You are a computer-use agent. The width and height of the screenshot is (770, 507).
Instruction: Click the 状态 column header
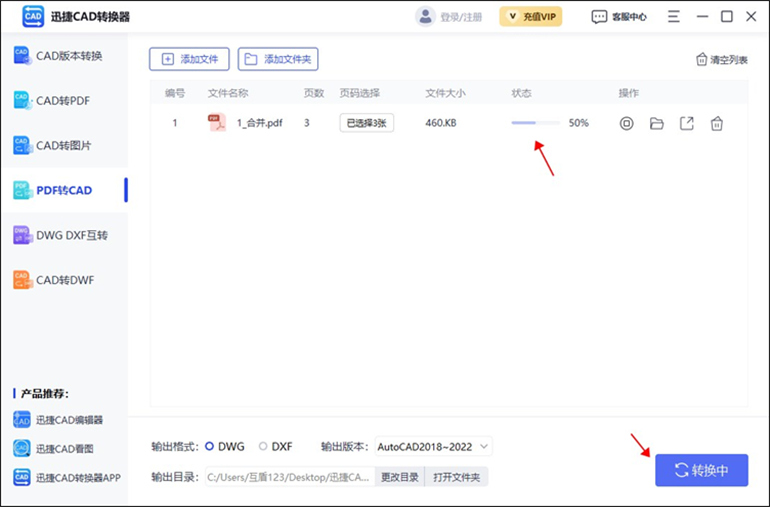click(x=521, y=93)
